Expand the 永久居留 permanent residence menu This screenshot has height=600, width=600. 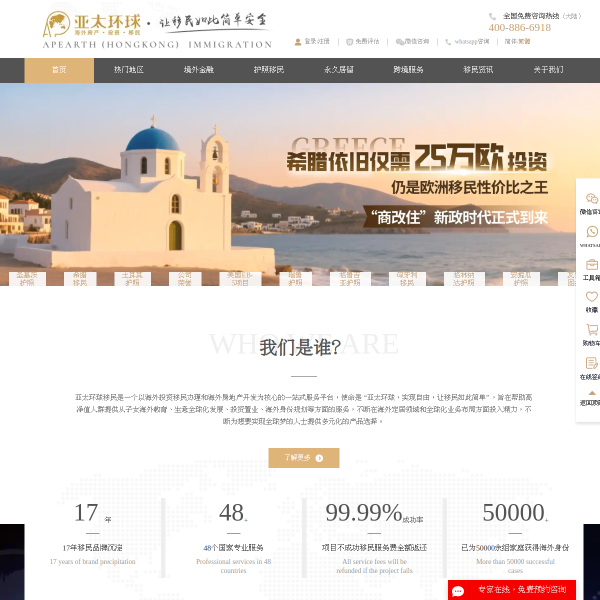pos(339,70)
